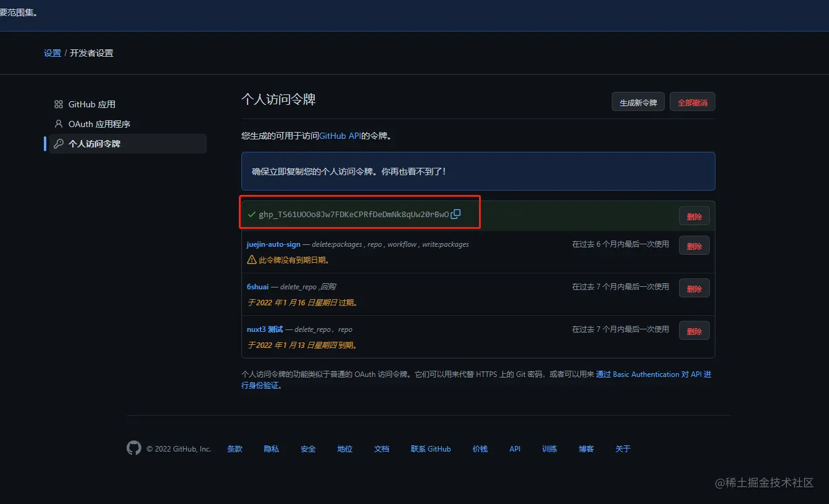Viewport: 829px width, 504px height.
Task: Click the grid icon beside GitHub 应用
Action: click(x=59, y=104)
